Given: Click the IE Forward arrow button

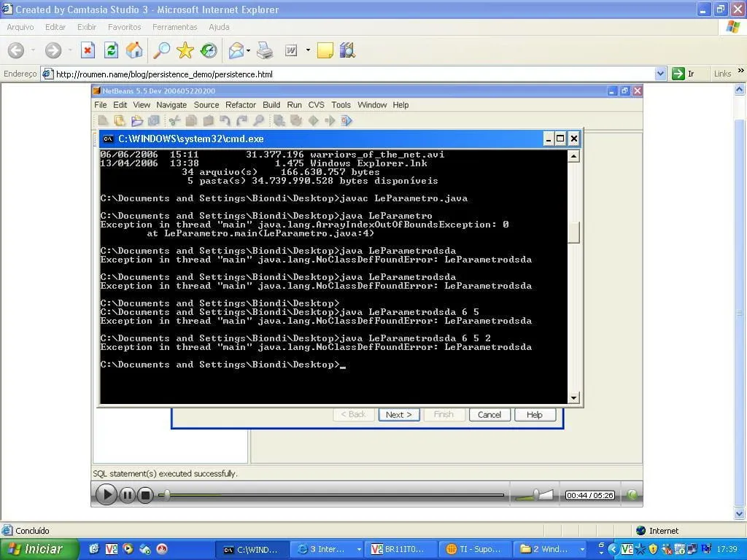Looking at the screenshot, I should (53, 50).
